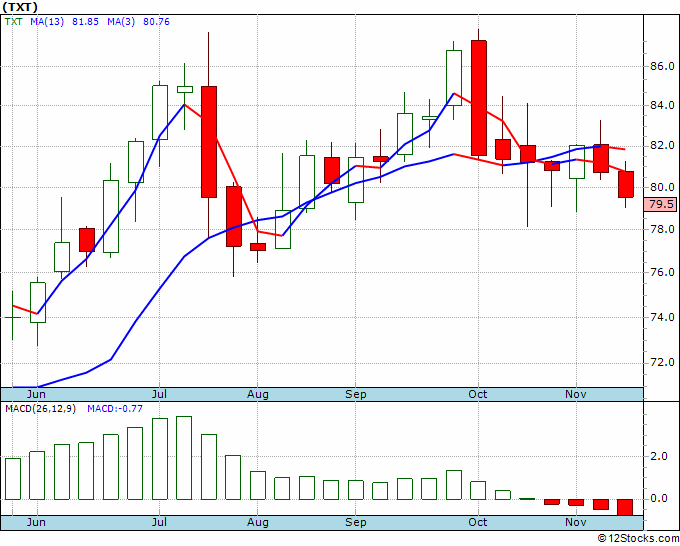Click the green candle just before October
This screenshot has height=546, width=680.
(x=454, y=78)
